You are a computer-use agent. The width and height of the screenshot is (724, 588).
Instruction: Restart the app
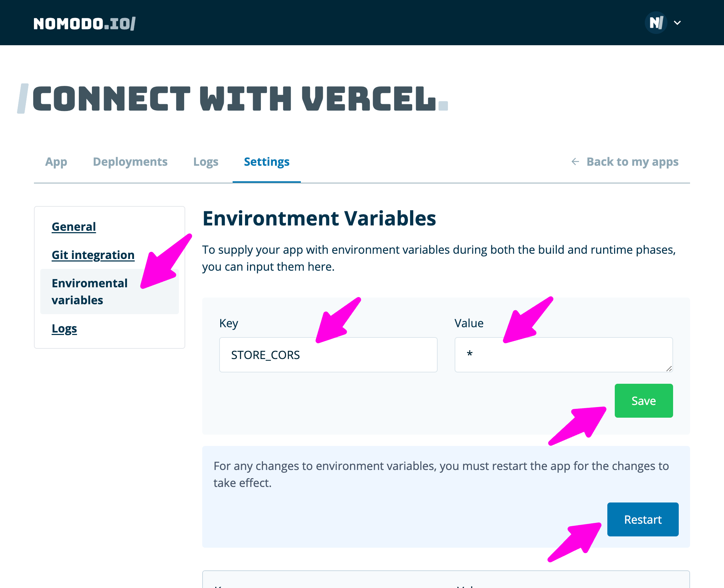(642, 519)
